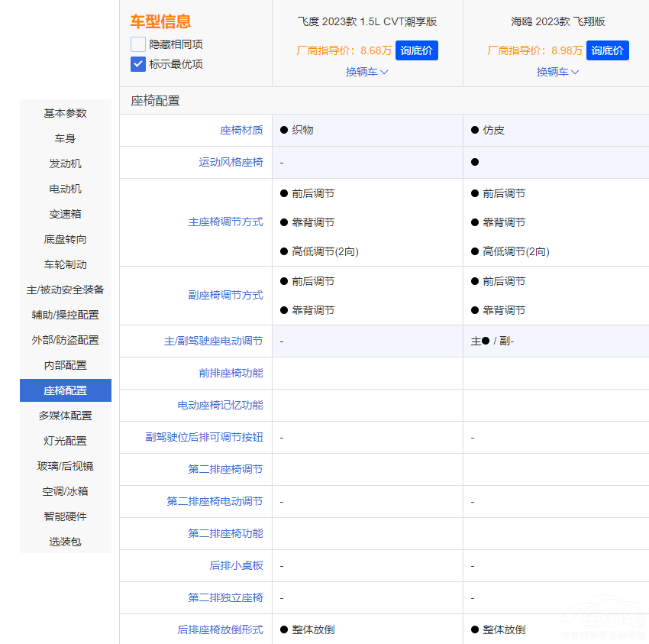Jump to 变速箱 section

(66, 214)
